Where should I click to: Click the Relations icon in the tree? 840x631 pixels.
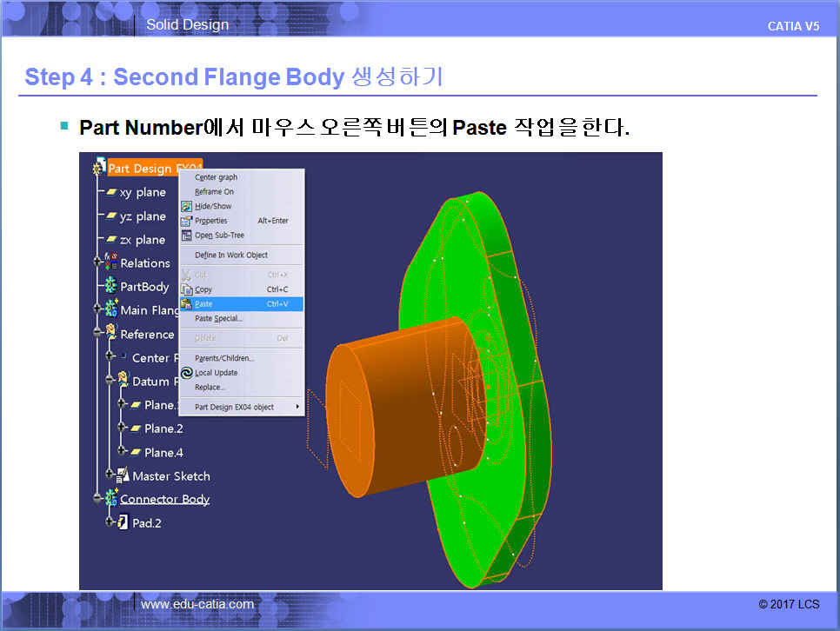(x=110, y=262)
